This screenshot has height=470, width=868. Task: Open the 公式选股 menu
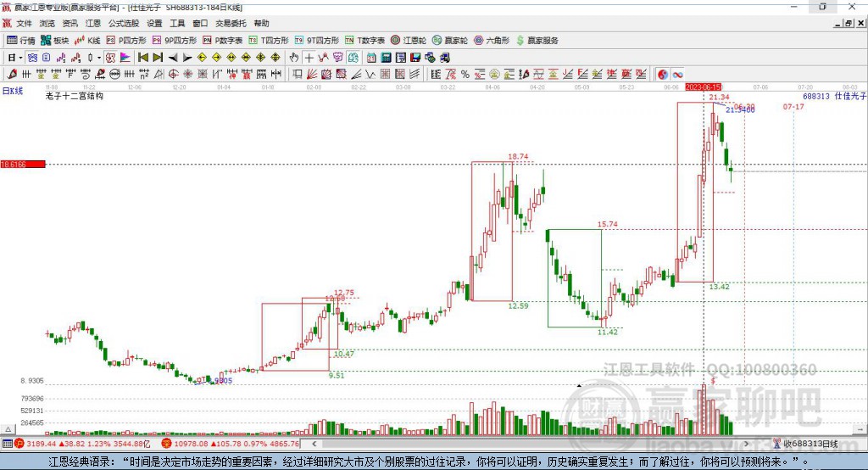coord(124,23)
